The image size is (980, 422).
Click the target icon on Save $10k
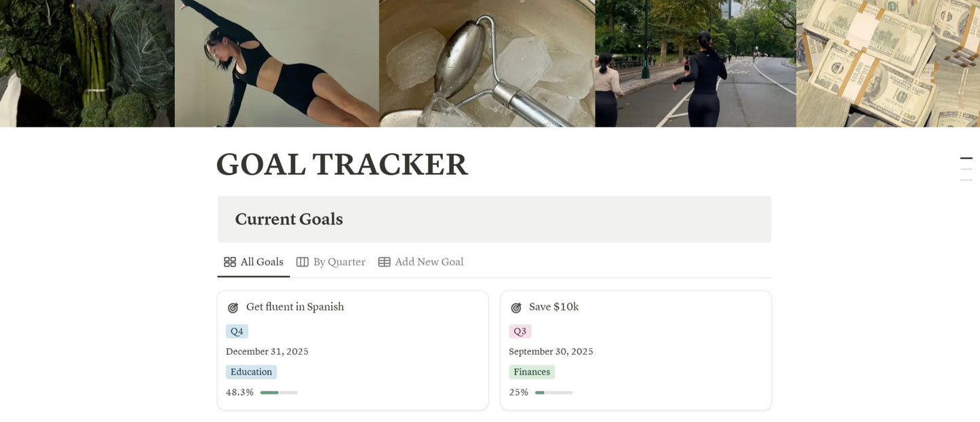pyautogui.click(x=516, y=307)
